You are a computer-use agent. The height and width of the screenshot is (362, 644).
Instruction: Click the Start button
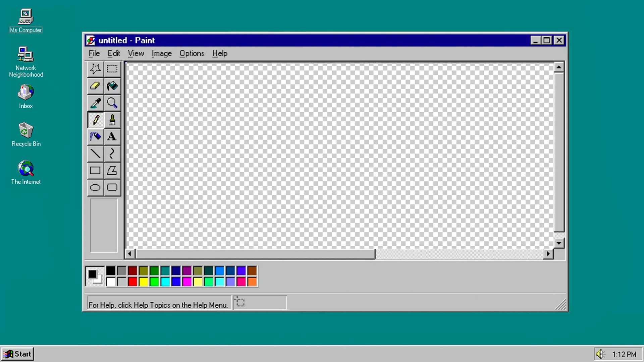click(17, 354)
